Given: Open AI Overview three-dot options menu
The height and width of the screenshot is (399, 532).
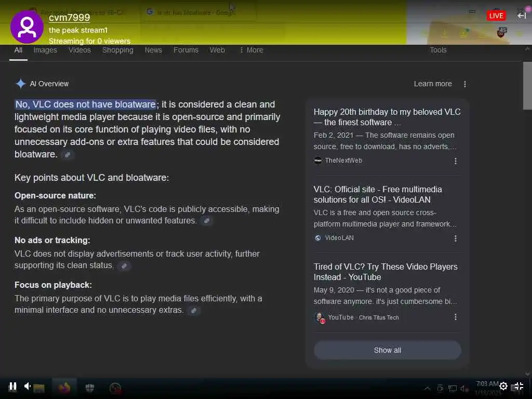Looking at the screenshot, I should coord(465,84).
